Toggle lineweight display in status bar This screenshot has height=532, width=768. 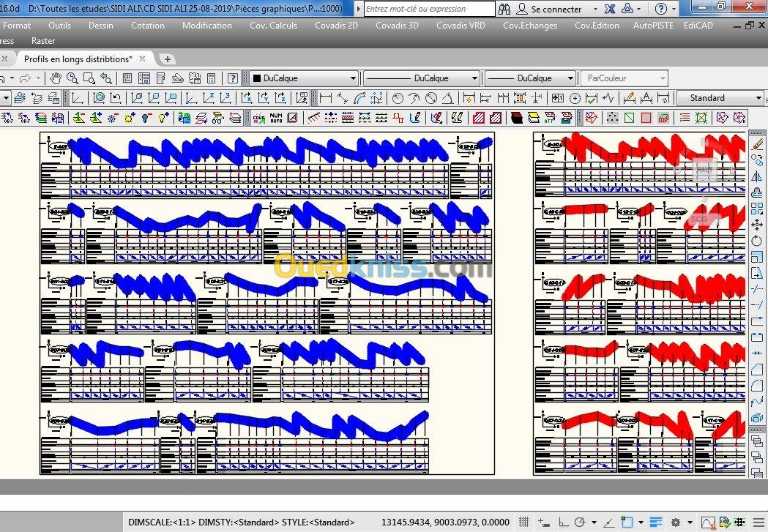656,522
